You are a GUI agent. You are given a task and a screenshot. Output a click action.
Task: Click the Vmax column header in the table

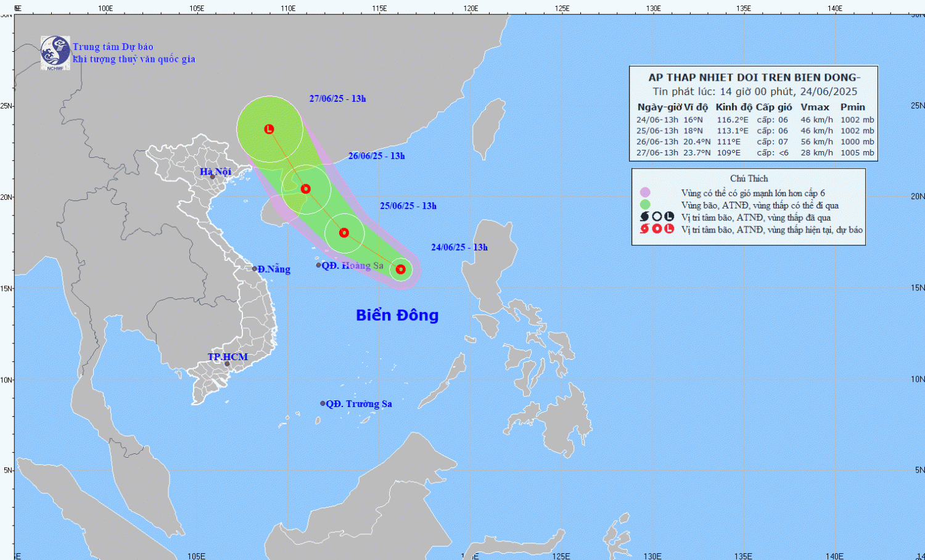pos(815,107)
